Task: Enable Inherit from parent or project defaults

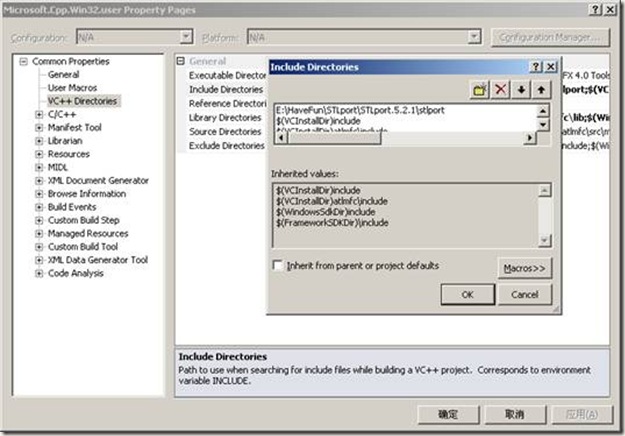Action: (277, 265)
